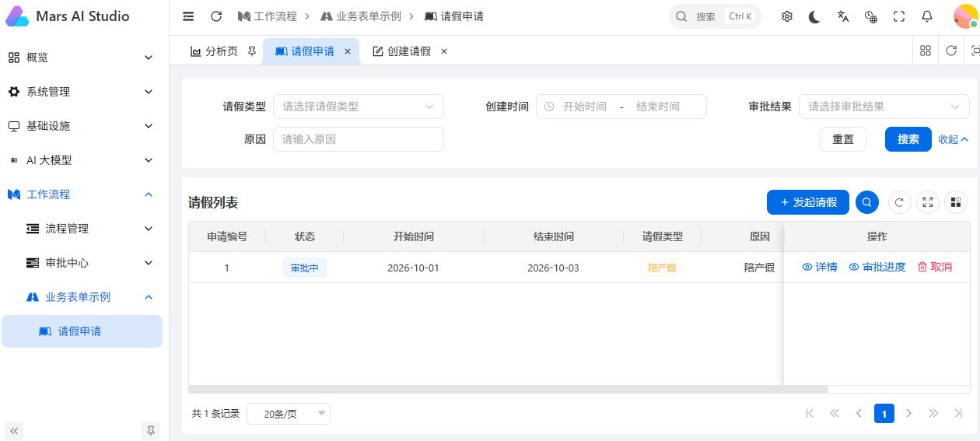This screenshot has width=980, height=441.
Task: Collapse the sidebar with the double-arrow icon
Action: [14, 430]
